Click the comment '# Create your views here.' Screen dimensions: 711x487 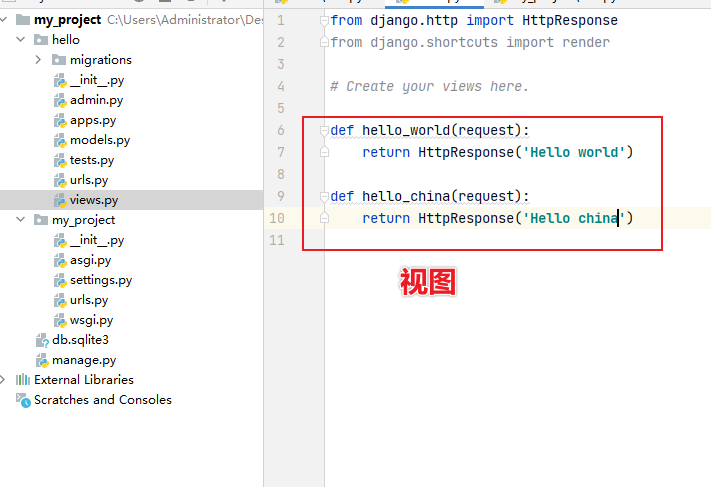point(429,86)
